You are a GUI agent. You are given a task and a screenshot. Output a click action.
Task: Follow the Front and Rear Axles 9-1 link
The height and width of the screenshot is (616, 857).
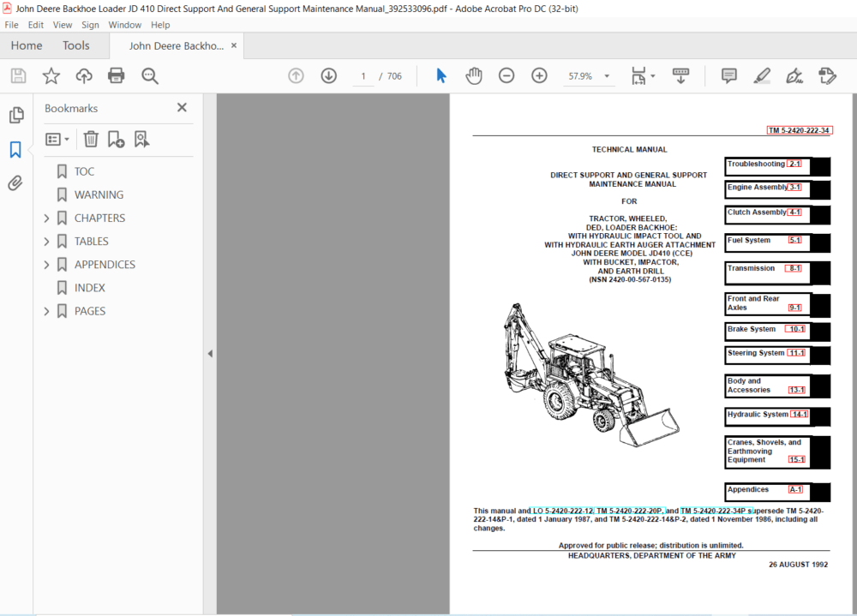coord(794,308)
